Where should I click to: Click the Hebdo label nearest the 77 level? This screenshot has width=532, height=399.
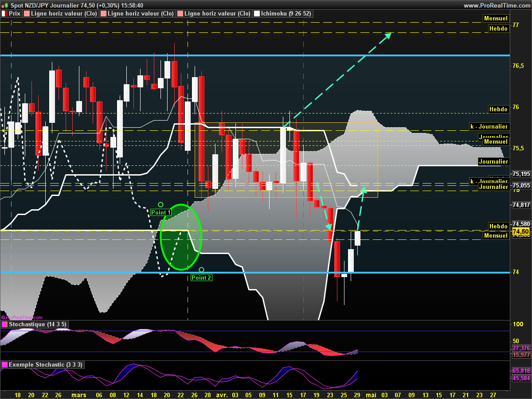click(498, 28)
